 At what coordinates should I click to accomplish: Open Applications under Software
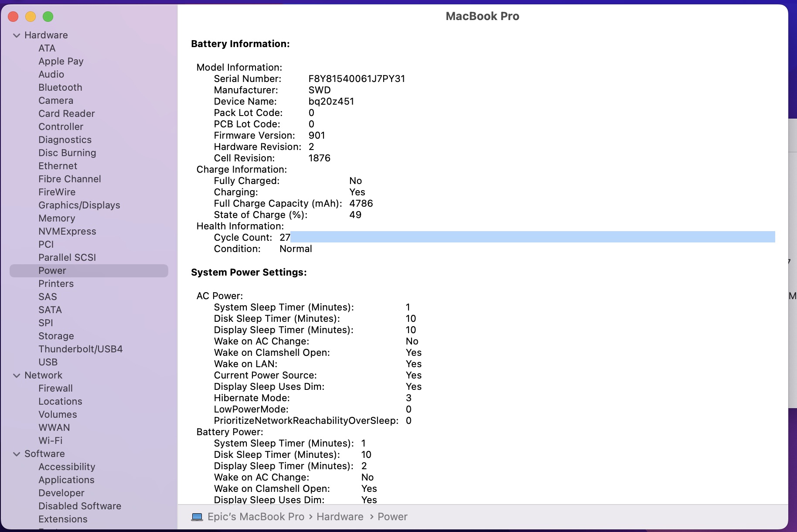[x=66, y=480]
